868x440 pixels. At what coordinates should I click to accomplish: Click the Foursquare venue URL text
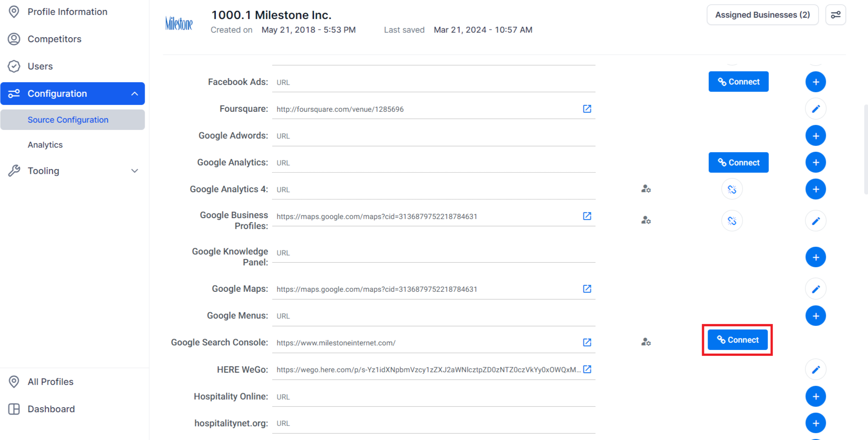click(x=340, y=109)
